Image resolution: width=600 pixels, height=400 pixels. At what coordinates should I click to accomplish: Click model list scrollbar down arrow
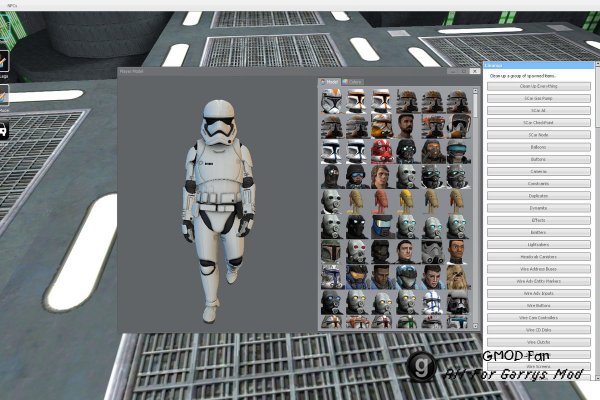pos(475,326)
